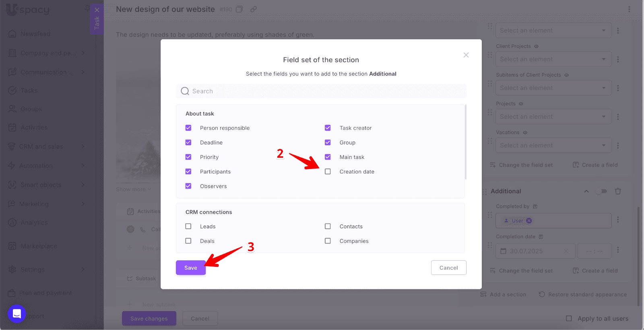
Task: Close the field set dialog
Action: click(466, 55)
